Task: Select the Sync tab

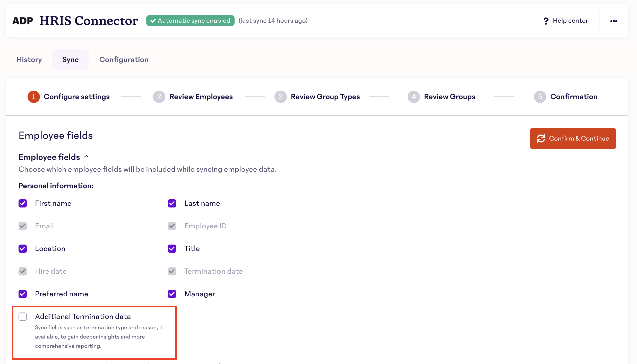Action: click(71, 59)
